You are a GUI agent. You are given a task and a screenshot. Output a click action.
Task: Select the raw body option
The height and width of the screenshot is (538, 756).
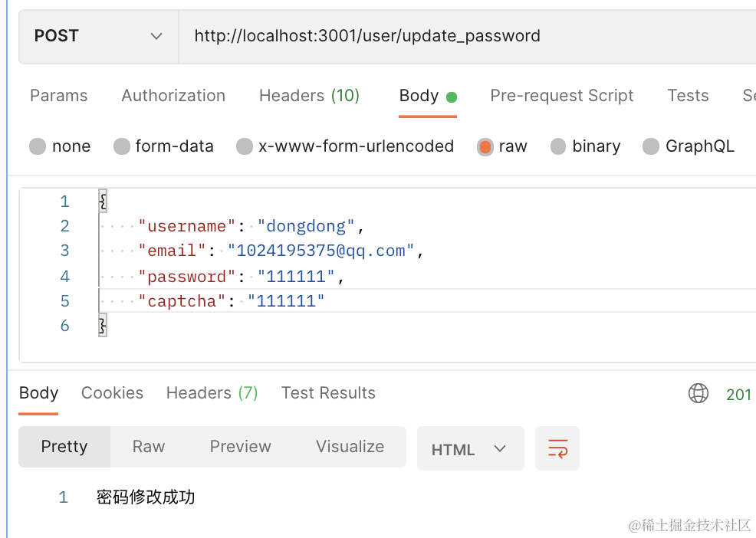pos(485,146)
